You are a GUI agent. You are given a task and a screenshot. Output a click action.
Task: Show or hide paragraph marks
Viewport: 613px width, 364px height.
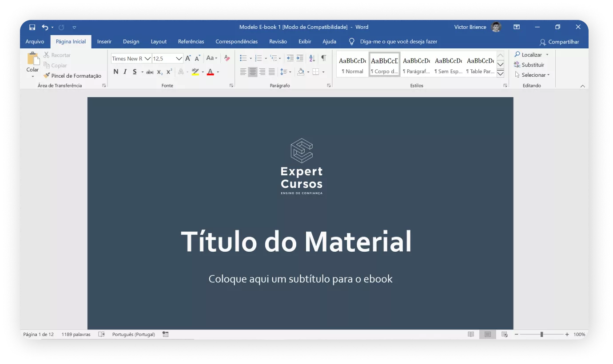[323, 58]
